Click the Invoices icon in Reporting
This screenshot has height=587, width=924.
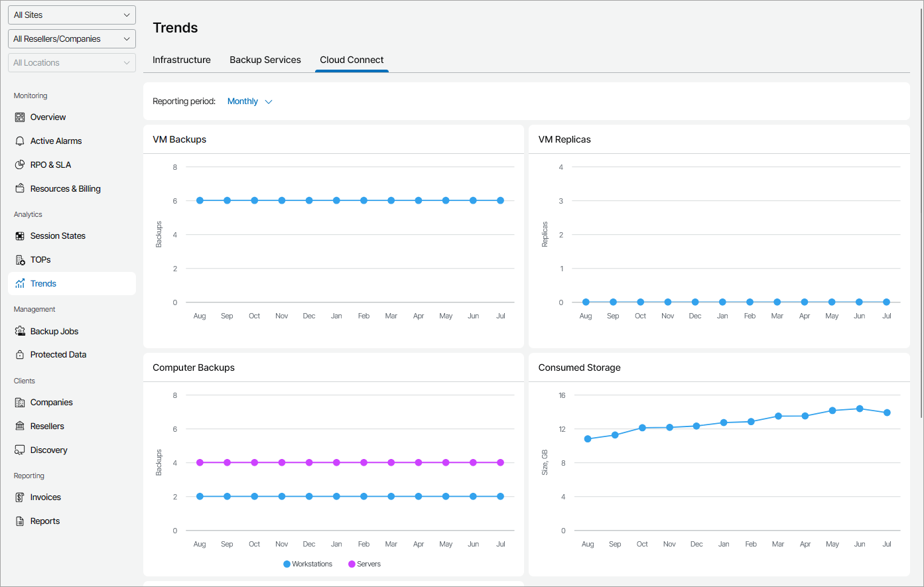20,497
